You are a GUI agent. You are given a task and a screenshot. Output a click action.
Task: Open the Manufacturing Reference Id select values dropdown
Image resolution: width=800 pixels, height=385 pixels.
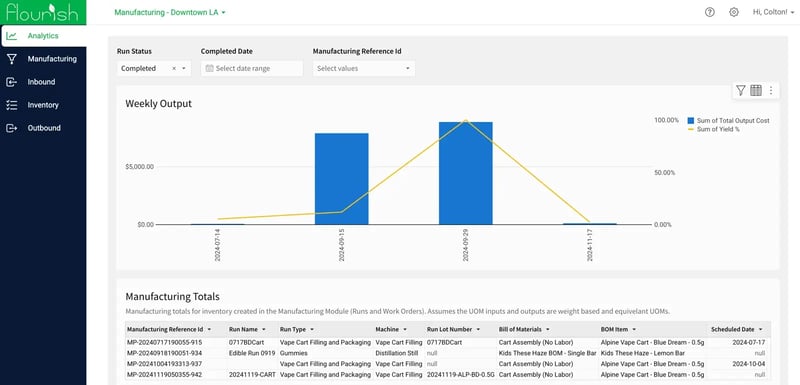click(364, 68)
